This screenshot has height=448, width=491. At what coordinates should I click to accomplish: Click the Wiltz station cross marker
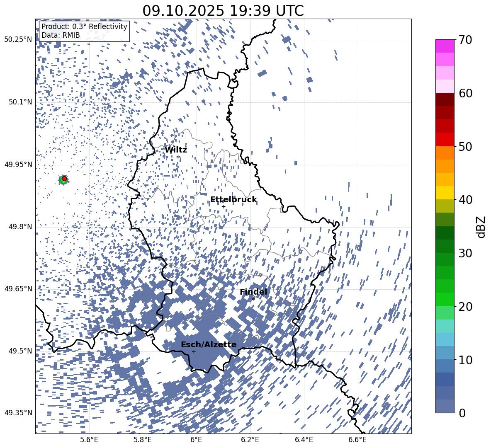178,157
